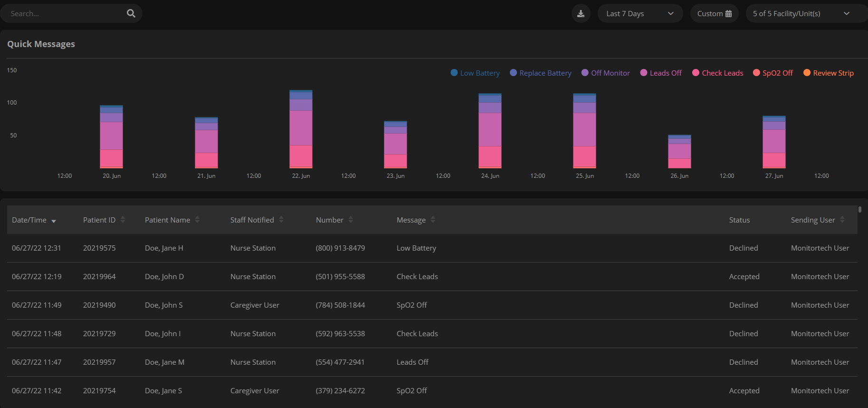Click patient name Doe, Jane M
Image resolution: width=868 pixels, height=408 pixels.
pyautogui.click(x=165, y=362)
